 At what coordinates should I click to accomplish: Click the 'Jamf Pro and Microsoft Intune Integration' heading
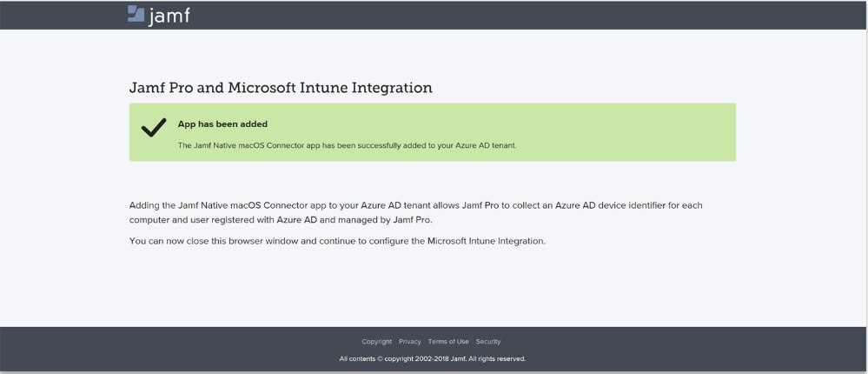coord(281,88)
